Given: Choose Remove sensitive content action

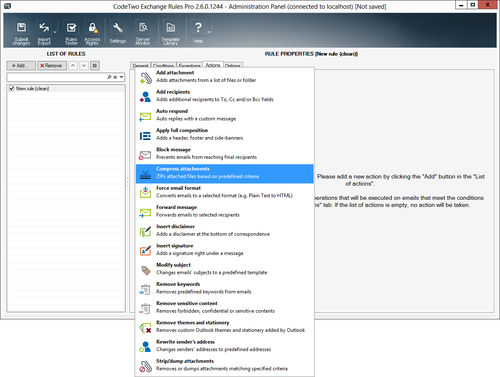Looking at the screenshot, I should pyautogui.click(x=225, y=308).
